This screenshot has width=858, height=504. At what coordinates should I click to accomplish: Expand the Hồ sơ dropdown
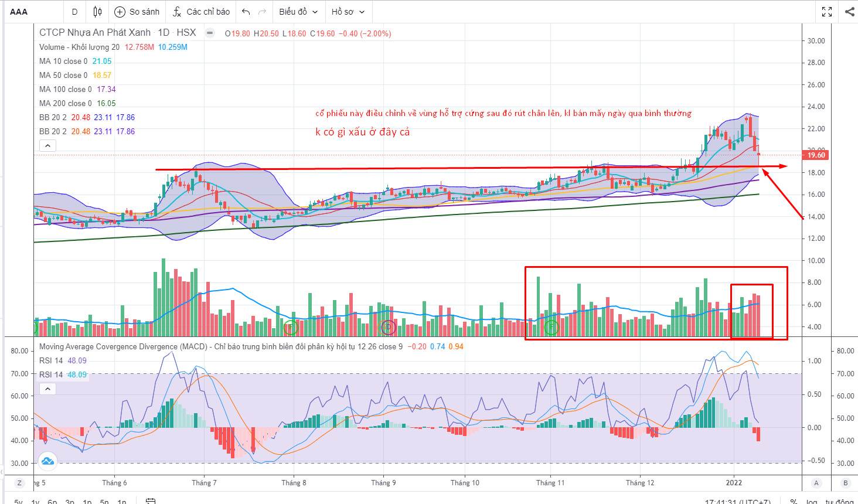(348, 12)
